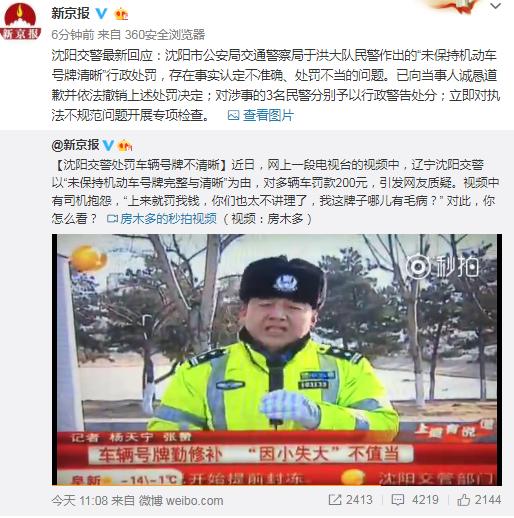The height and width of the screenshot is (518, 514).
Task: Click the verified V badge in the quoted post
Action: point(108,145)
